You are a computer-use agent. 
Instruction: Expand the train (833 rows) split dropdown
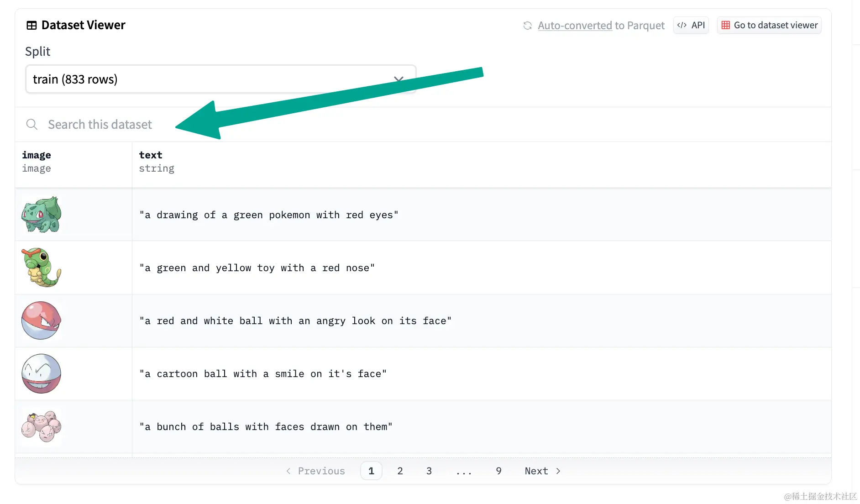point(221,79)
